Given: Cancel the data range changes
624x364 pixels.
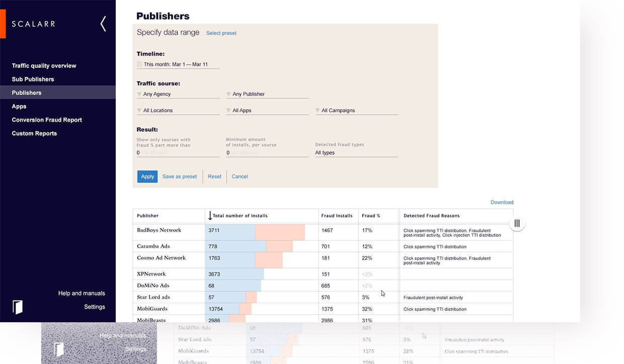Looking at the screenshot, I should (x=240, y=176).
